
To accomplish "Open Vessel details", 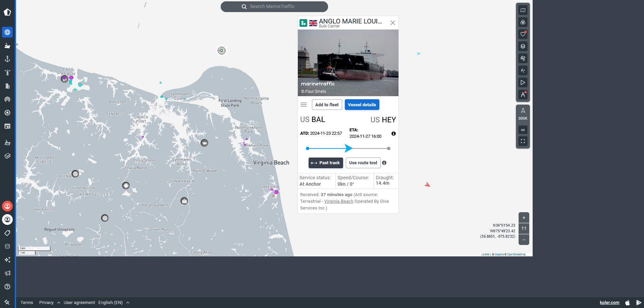I will [362, 105].
